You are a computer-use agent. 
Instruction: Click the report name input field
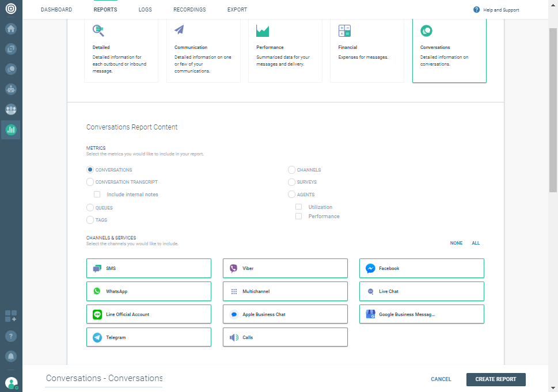point(104,378)
